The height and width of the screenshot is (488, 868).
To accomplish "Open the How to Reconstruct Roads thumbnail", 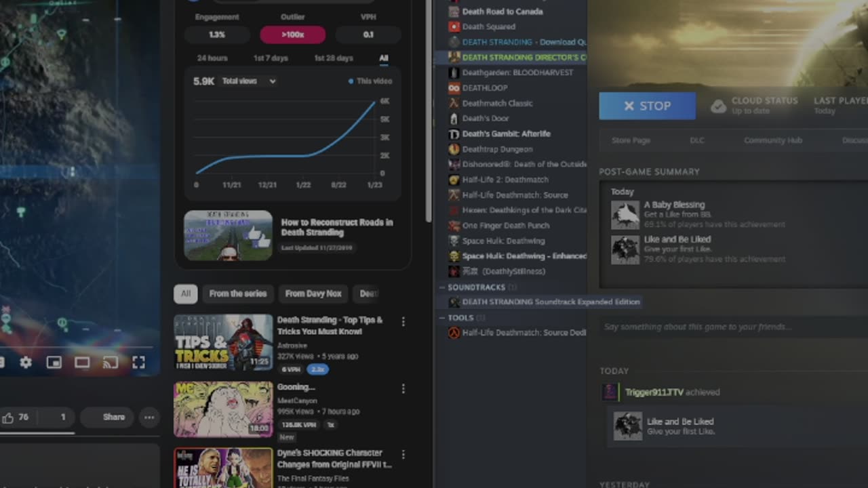I will (228, 236).
